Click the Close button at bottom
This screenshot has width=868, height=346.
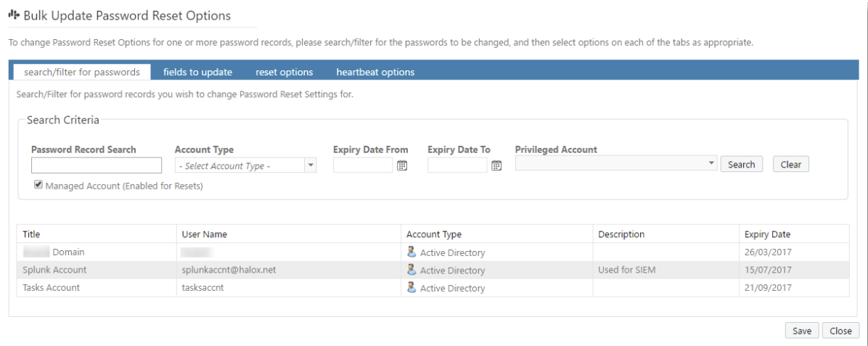840,331
